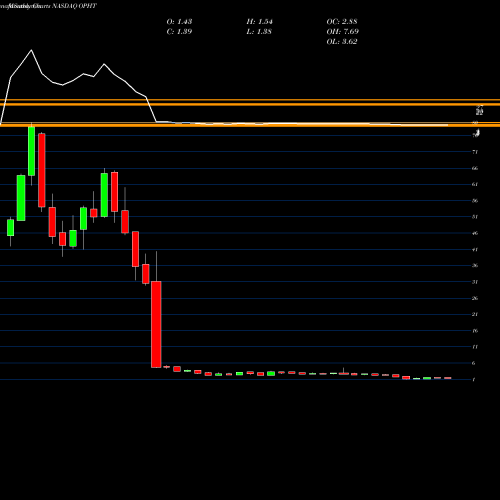
Task: Click the 36 price axis label
Action: click(475, 266)
